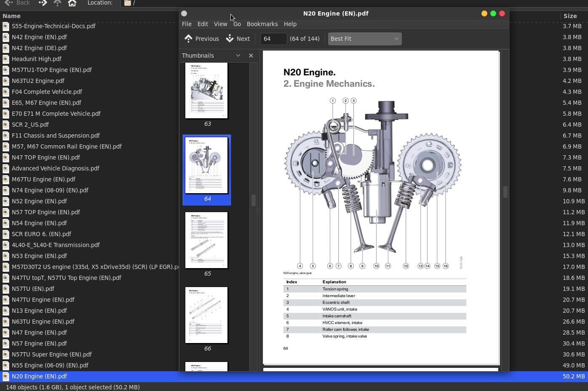Click the file icon beside N47 Engine (EN).pdf
The height and width of the screenshot is (391, 588).
[6, 332]
